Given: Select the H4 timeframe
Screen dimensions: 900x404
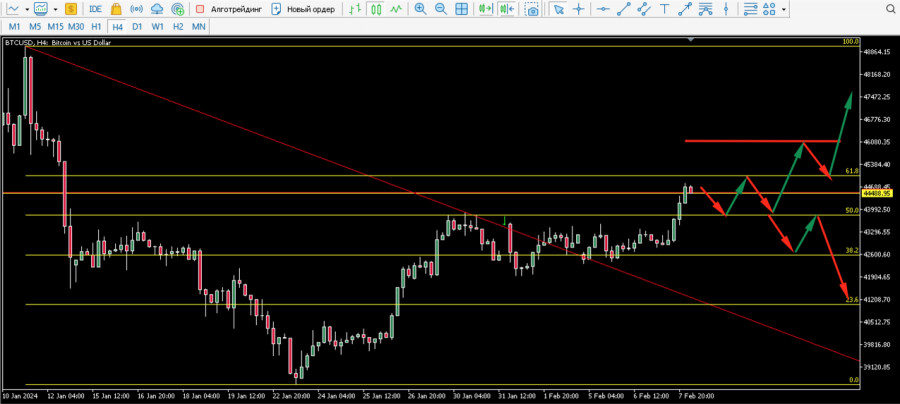Looking at the screenshot, I should tap(117, 26).
